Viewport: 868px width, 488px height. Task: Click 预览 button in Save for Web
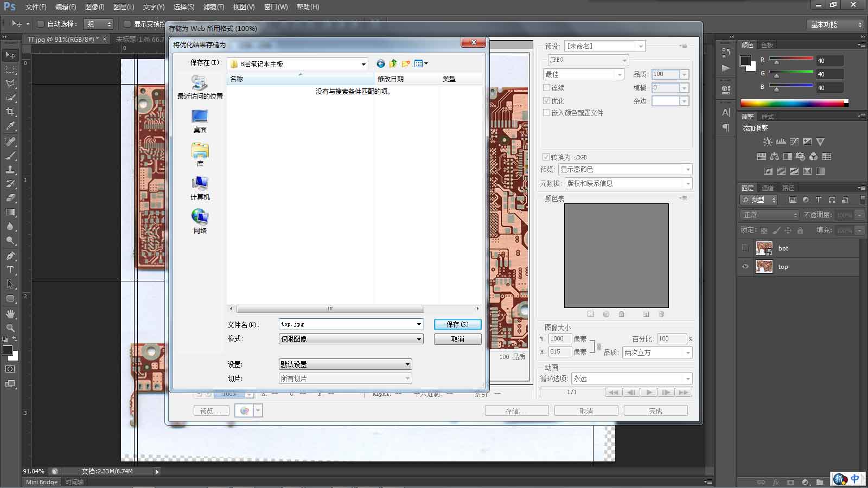coord(211,411)
